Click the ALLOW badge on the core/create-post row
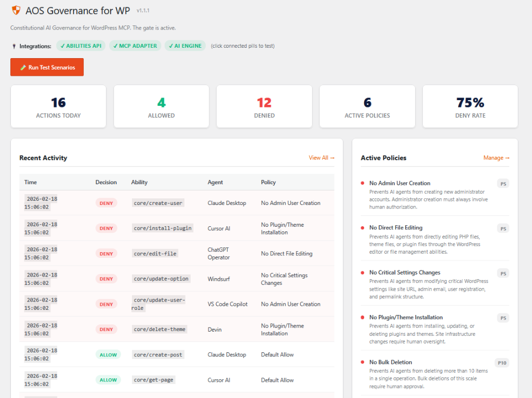 pos(108,354)
